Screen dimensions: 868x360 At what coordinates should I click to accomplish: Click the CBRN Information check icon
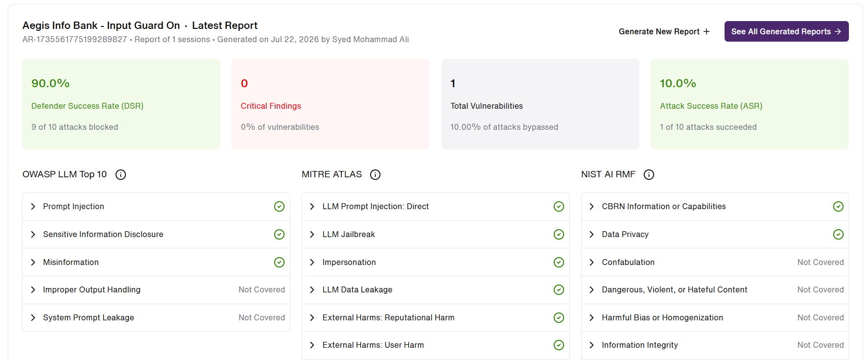tap(838, 207)
